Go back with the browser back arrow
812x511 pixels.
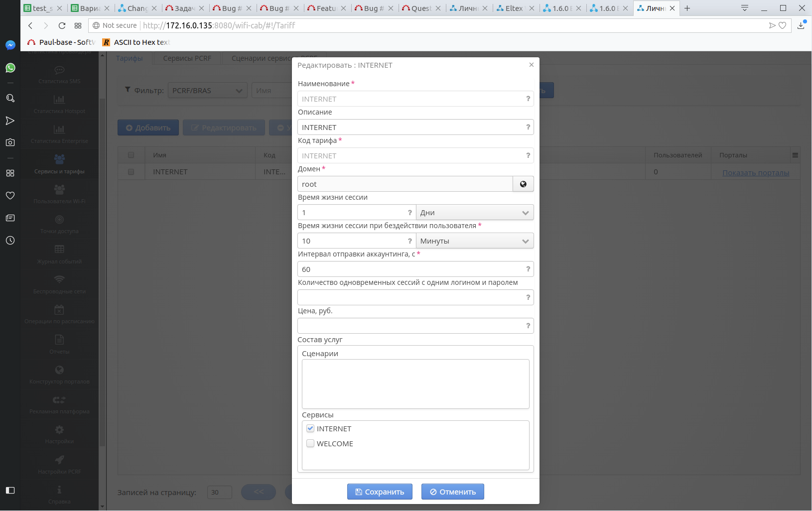pos(30,25)
